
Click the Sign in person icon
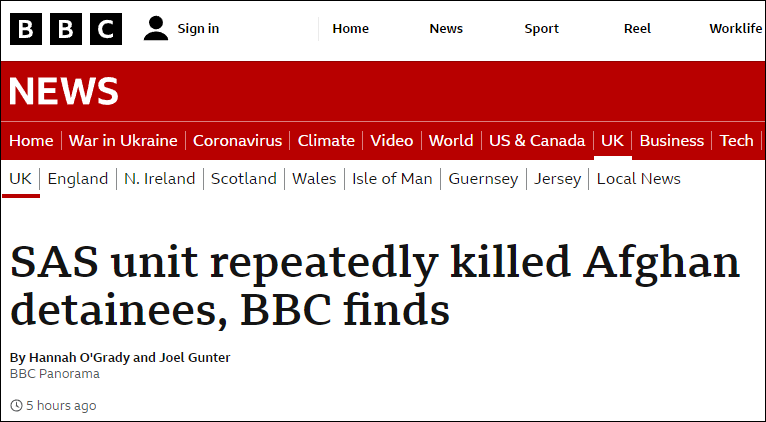pos(156,28)
